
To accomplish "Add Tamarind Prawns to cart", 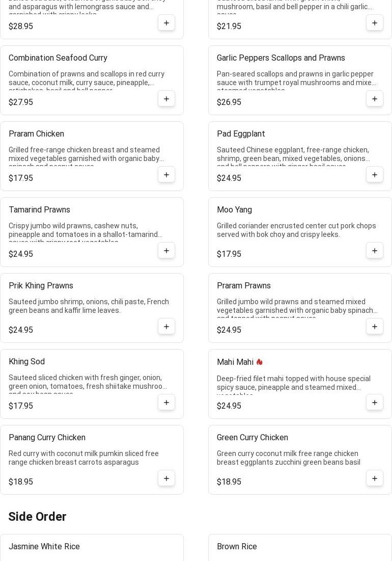I will 166,251.
